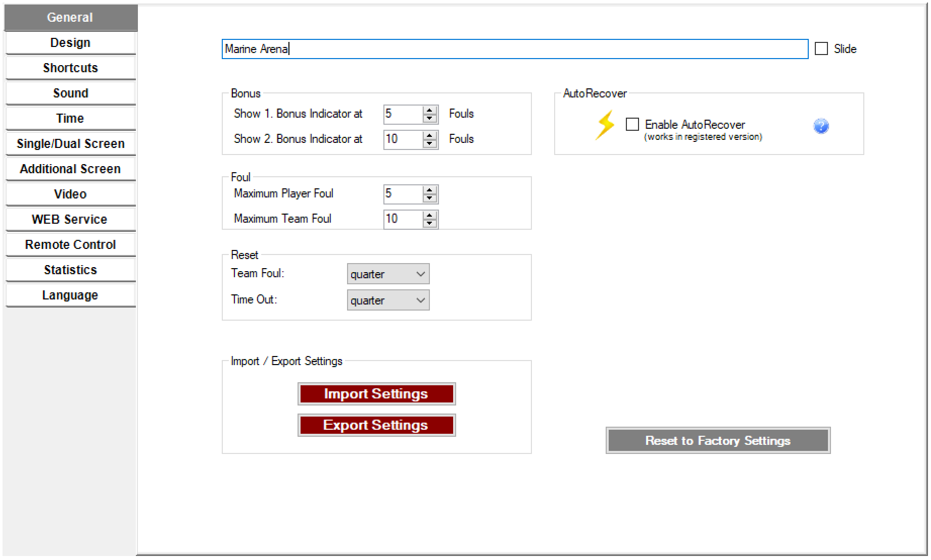Decrease the 2. Bonus Indicator fouls value
This screenshot has width=931, height=560.
tap(430, 143)
